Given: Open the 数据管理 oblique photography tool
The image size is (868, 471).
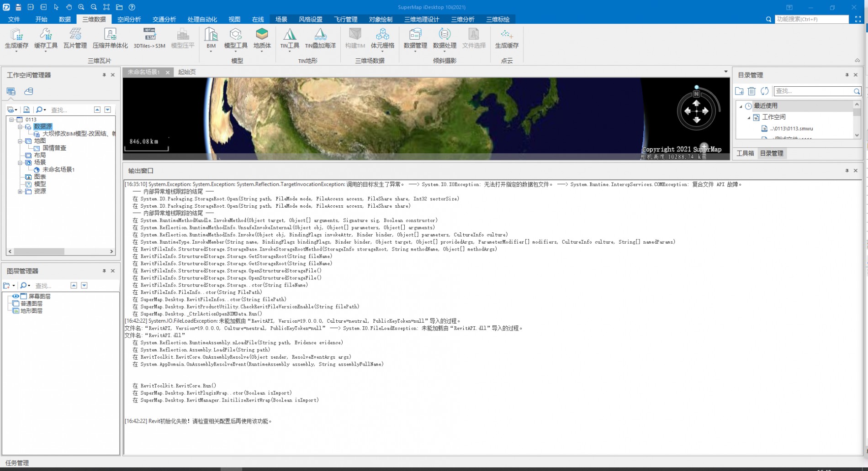Looking at the screenshot, I should [415, 39].
